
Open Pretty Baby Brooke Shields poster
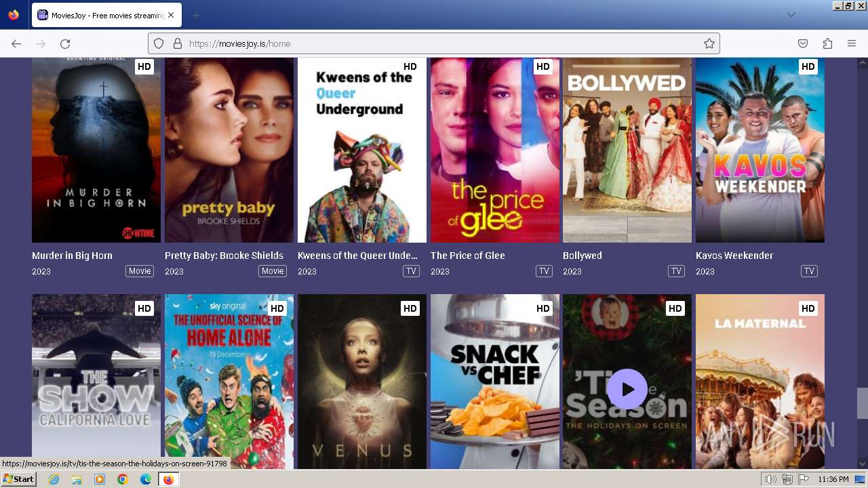pos(229,150)
